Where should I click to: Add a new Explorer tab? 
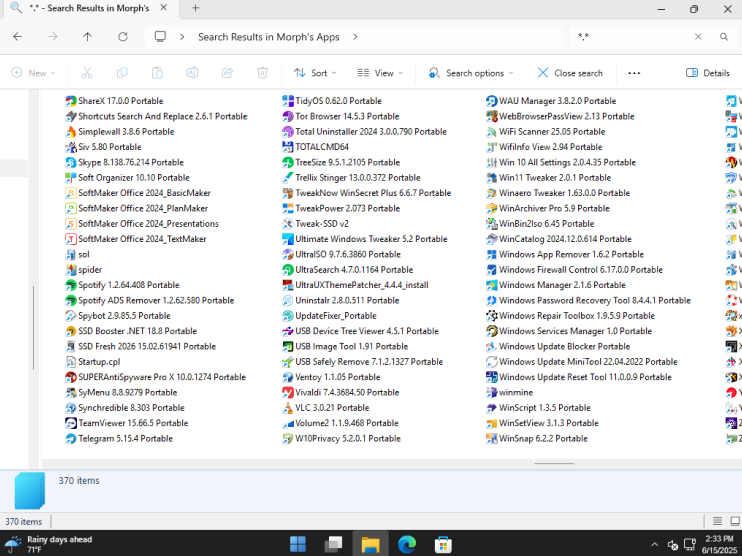coord(195,8)
